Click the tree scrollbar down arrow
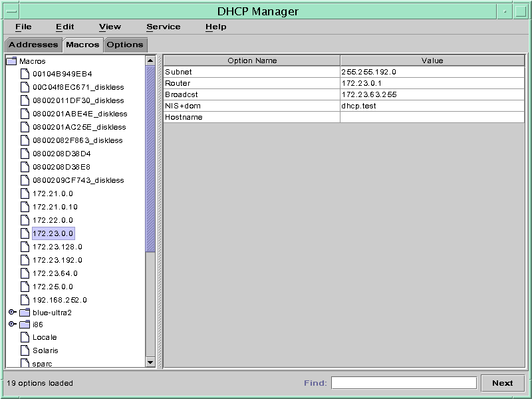Screen dimensions: 532x399 click(150, 363)
